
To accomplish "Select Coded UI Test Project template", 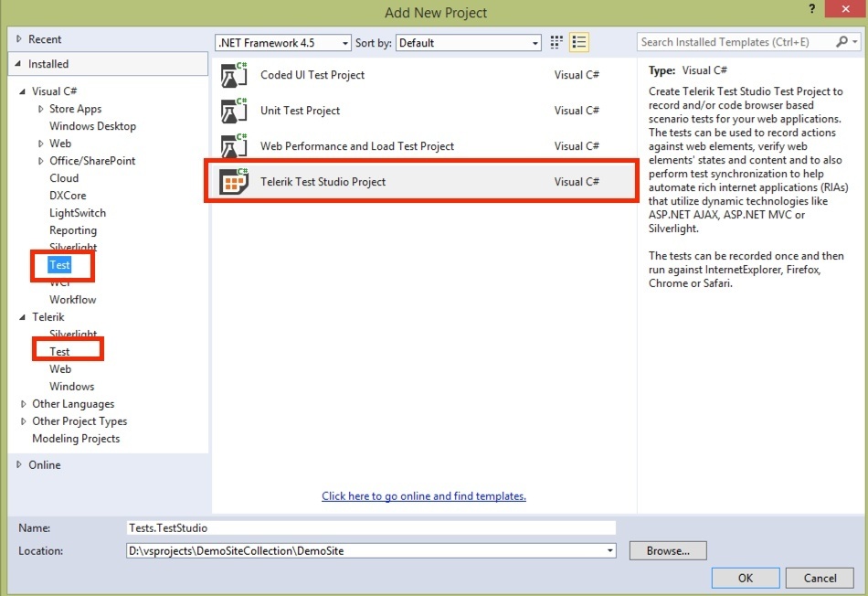I will [x=423, y=75].
